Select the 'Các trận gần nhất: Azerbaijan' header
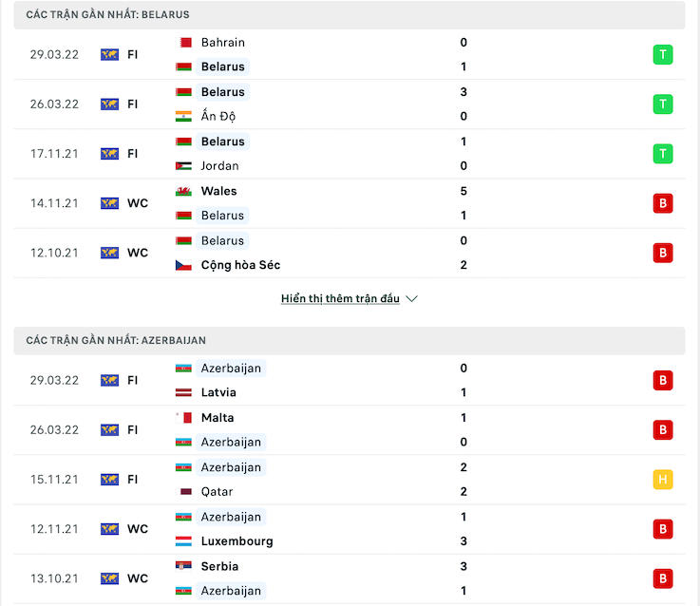This screenshot has width=700, height=606. coord(350,341)
